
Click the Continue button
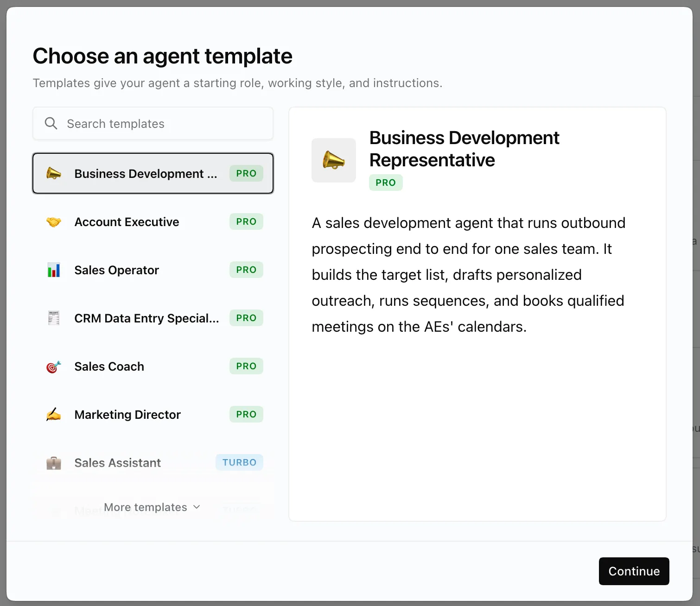(x=634, y=571)
